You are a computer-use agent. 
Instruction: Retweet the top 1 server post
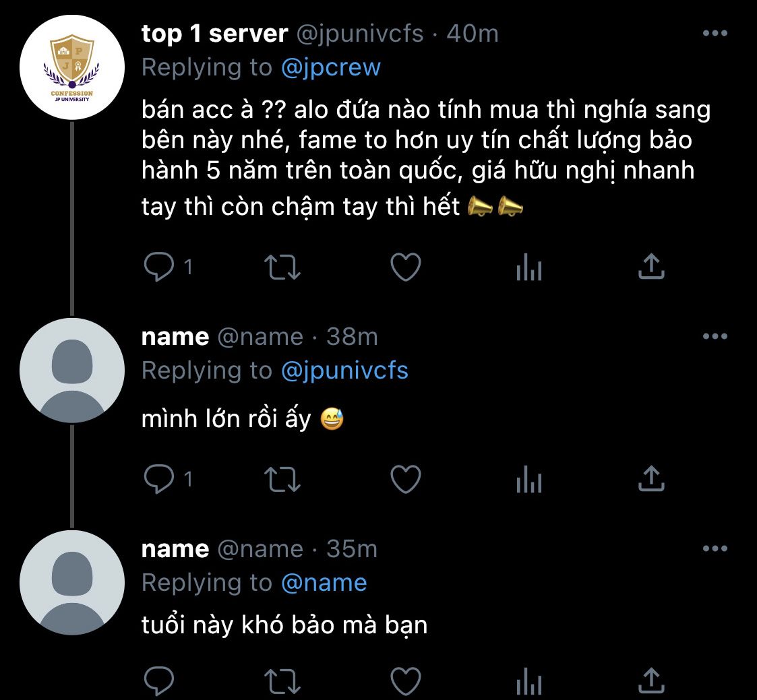[282, 267]
